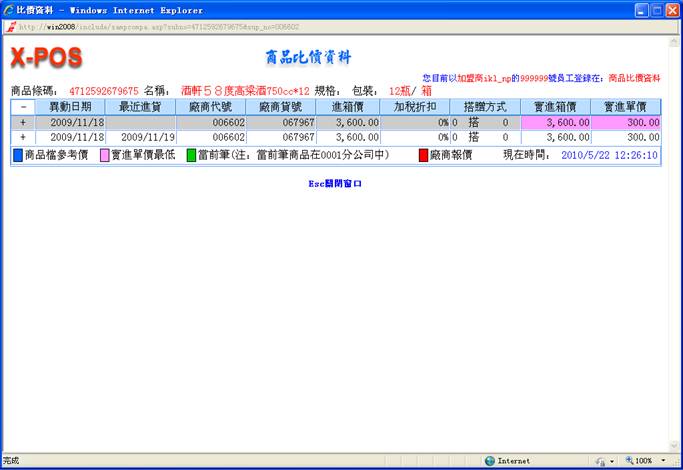Screen dimensions: 683x470
Task: Open the security options dropdown arrow in status bar
Action: point(612,461)
